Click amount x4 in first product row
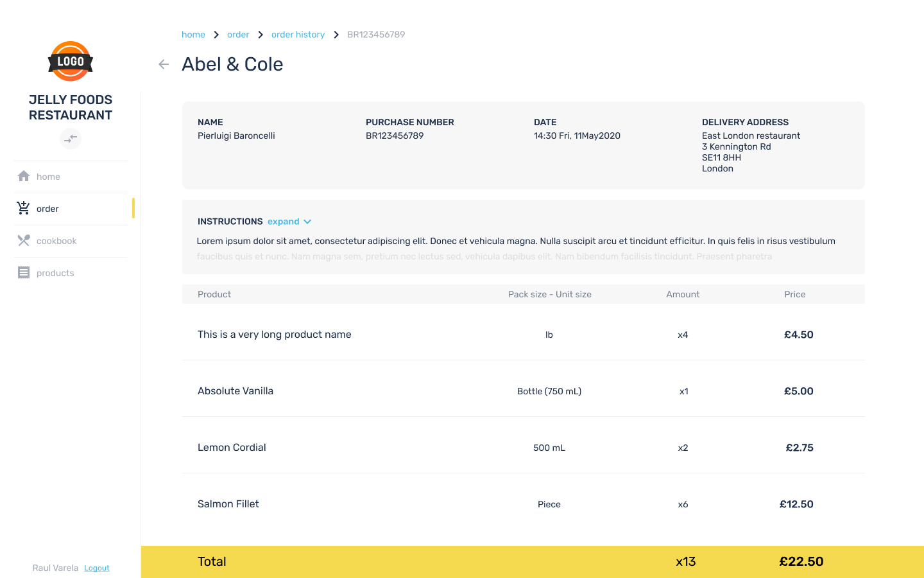 683,335
